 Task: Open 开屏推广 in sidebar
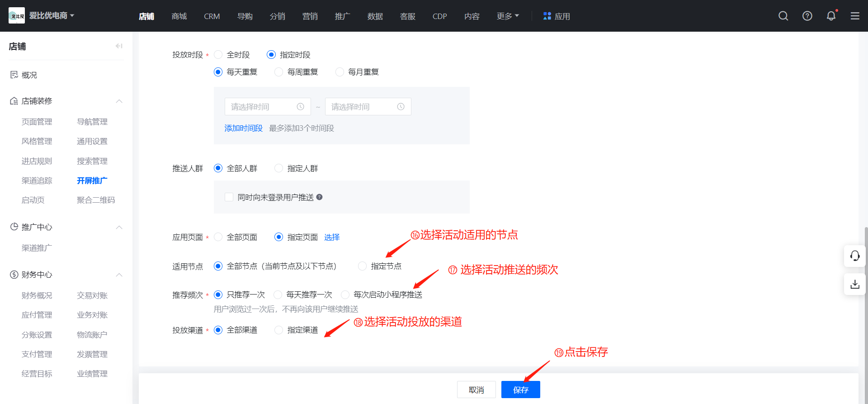(x=92, y=181)
